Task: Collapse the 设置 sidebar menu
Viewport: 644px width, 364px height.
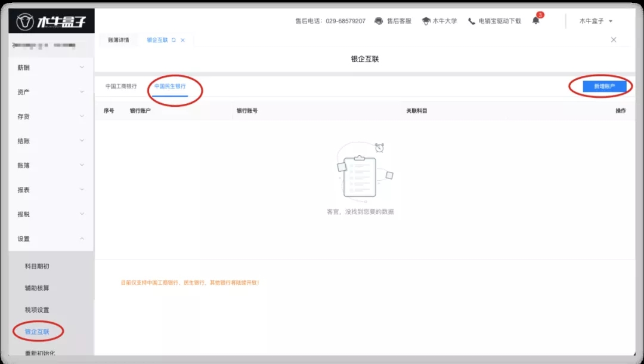Action: pyautogui.click(x=51, y=239)
